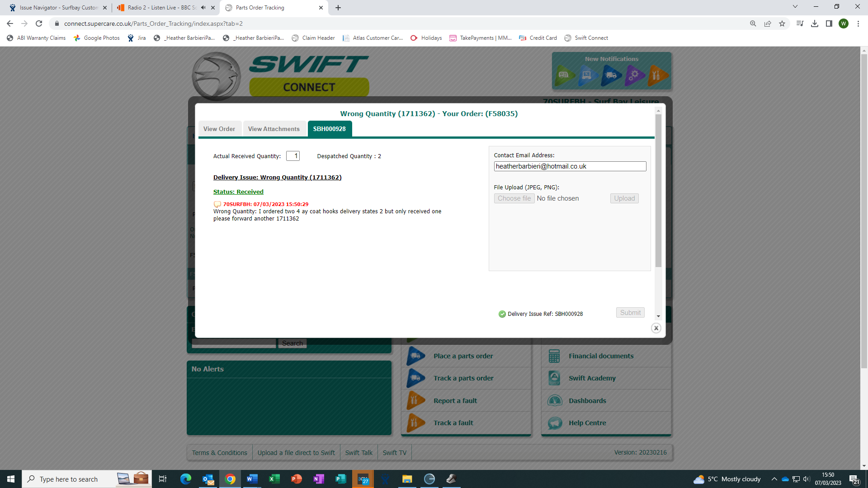Bookmark this page with star icon
The height and width of the screenshot is (488, 868).
pyautogui.click(x=782, y=23)
